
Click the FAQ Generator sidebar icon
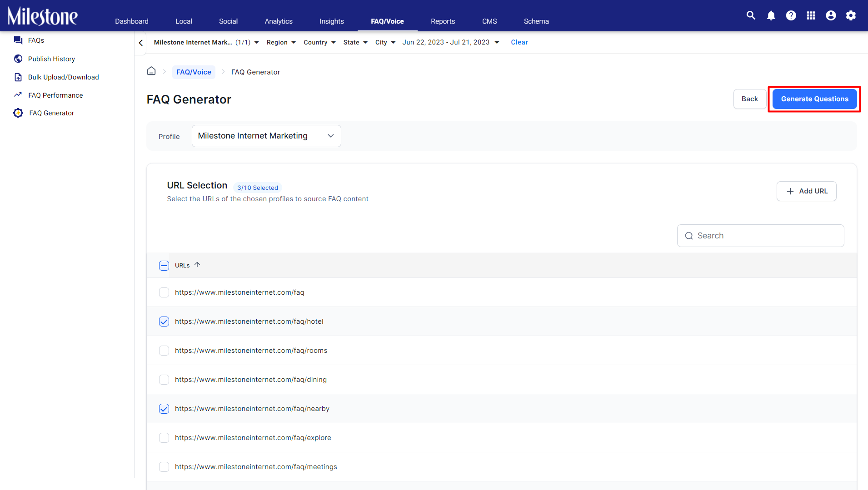click(18, 113)
